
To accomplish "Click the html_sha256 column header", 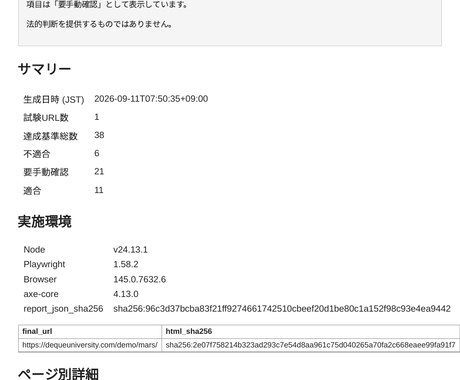I will (x=311, y=331).
